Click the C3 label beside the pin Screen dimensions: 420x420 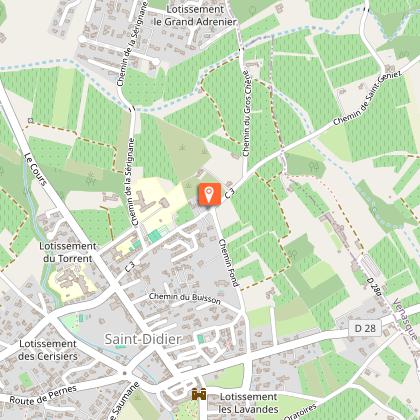pyautogui.click(x=230, y=193)
